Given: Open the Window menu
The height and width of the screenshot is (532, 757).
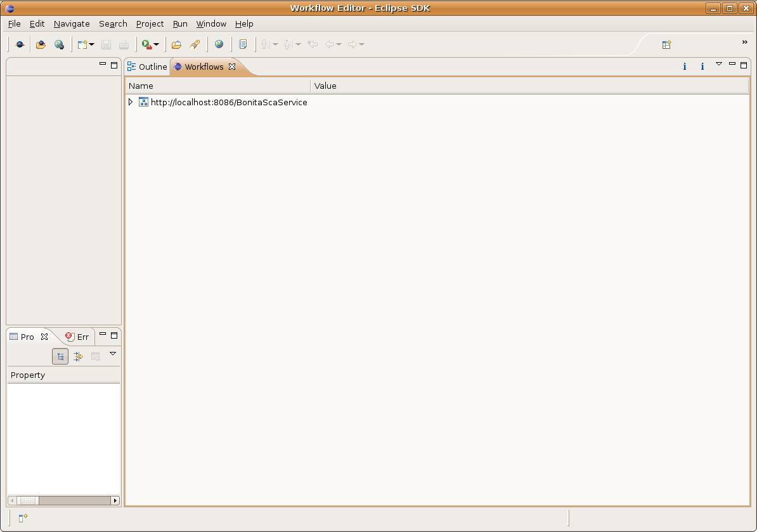Looking at the screenshot, I should pos(211,23).
